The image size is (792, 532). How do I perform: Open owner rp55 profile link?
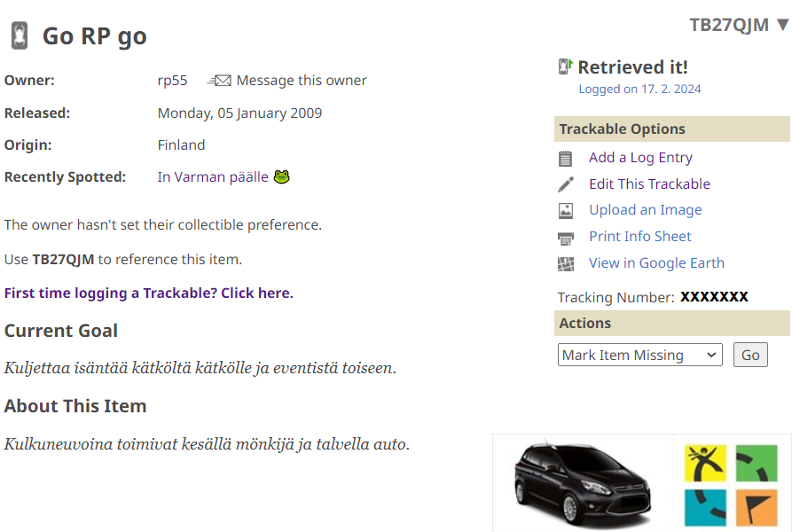[172, 81]
